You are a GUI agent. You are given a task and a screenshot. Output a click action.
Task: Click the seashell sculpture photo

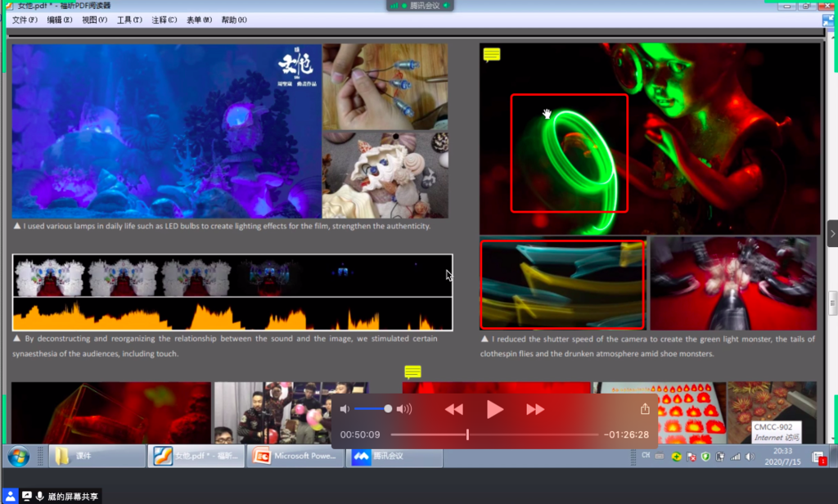coord(385,175)
